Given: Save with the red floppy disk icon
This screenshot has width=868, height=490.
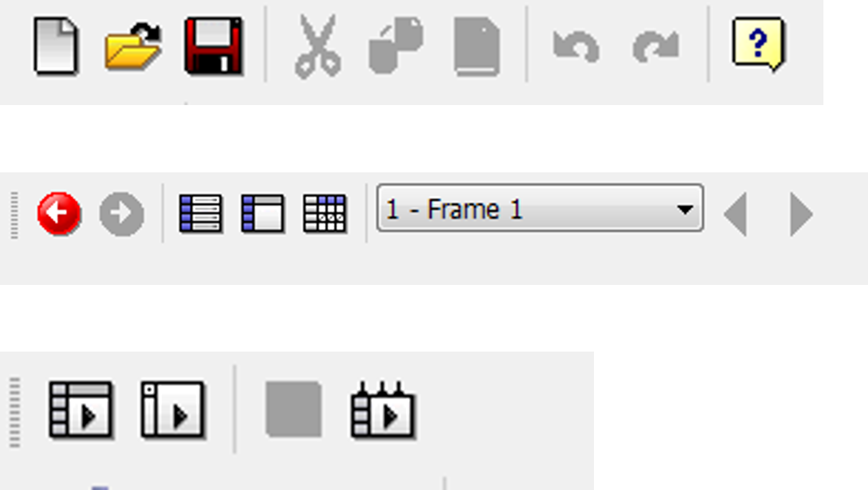Looking at the screenshot, I should click(x=214, y=47).
